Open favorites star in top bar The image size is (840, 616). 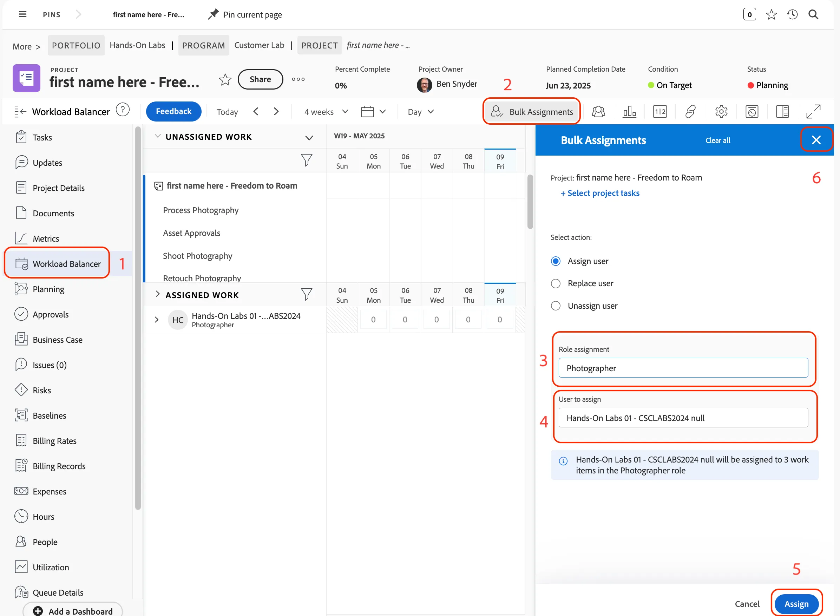pos(771,14)
